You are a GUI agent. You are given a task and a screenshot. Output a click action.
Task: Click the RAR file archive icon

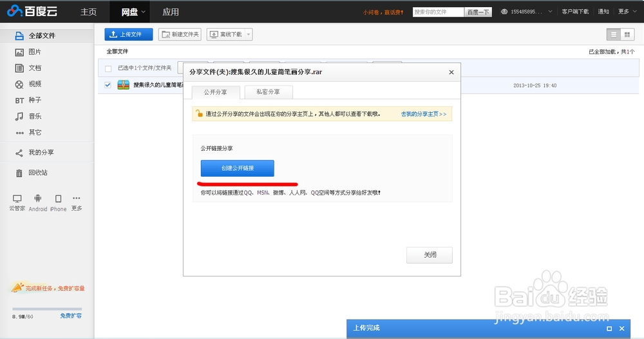(x=123, y=85)
